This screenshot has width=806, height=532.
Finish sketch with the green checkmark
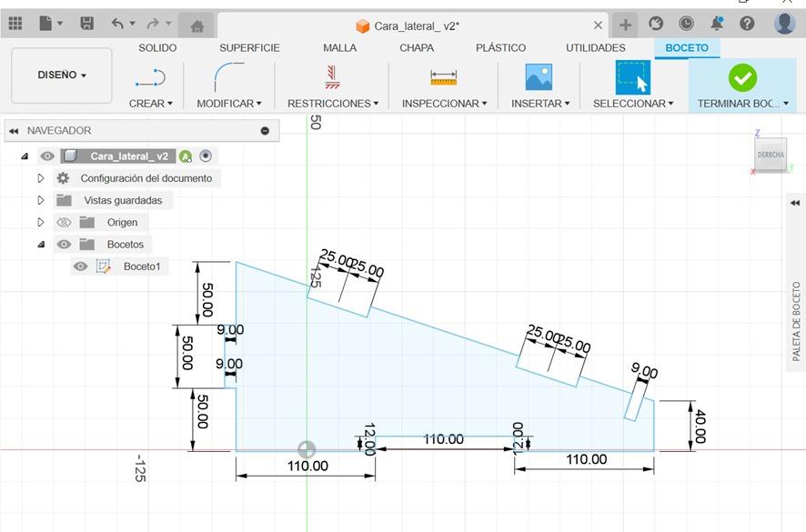click(742, 77)
